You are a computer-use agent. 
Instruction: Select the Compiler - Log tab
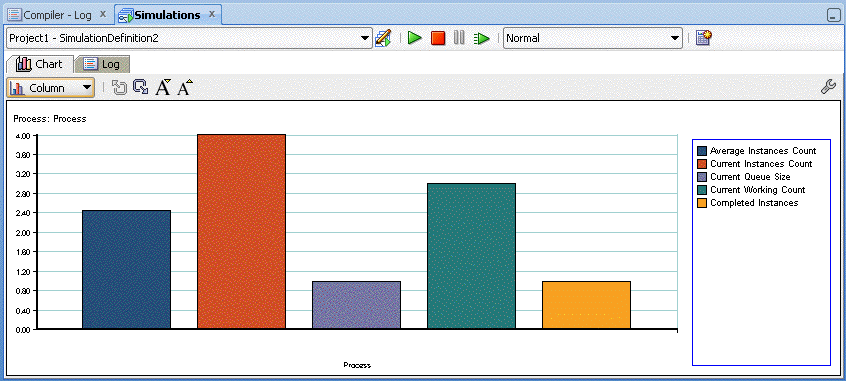(57, 15)
